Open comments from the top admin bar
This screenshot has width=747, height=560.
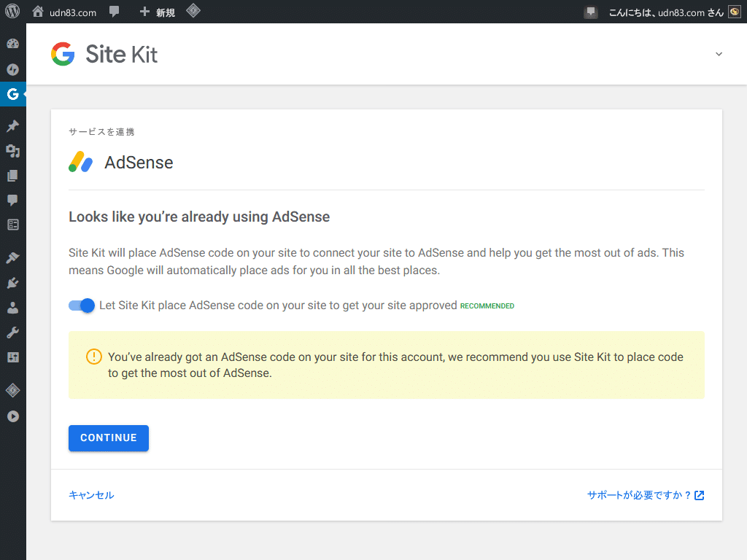pos(115,12)
